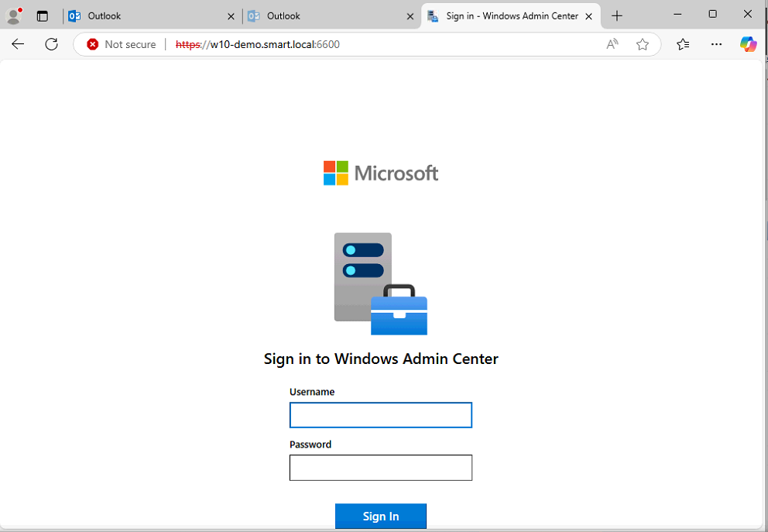Click the Microsoft logo

coord(381,173)
